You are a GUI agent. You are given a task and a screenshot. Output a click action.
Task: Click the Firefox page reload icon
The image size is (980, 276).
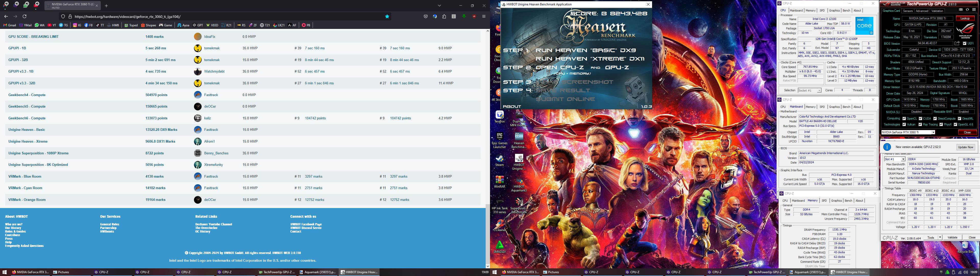coord(25,16)
